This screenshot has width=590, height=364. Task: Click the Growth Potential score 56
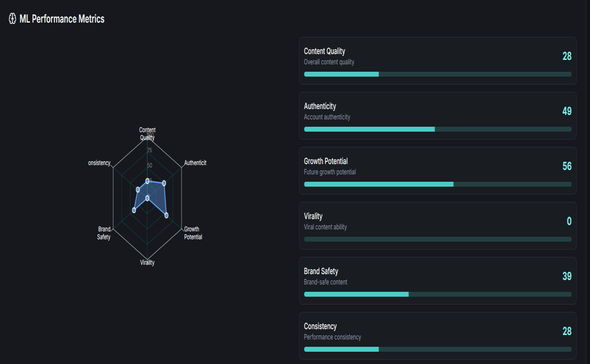pos(567,166)
